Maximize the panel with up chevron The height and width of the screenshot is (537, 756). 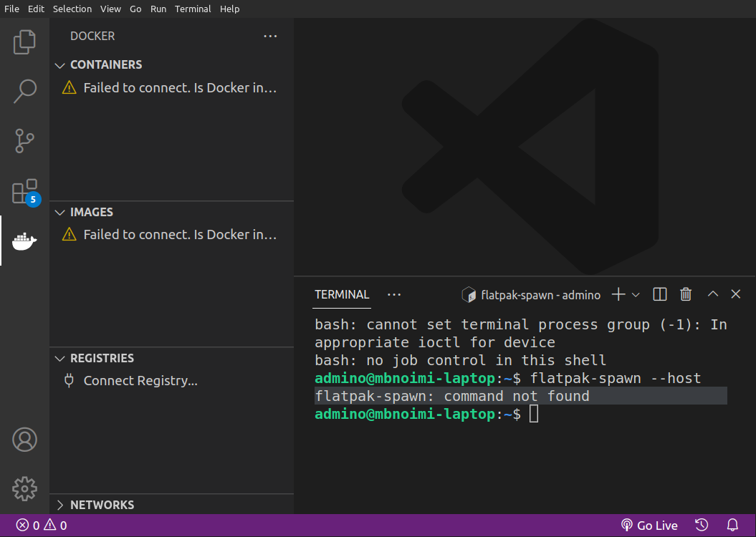pos(712,294)
